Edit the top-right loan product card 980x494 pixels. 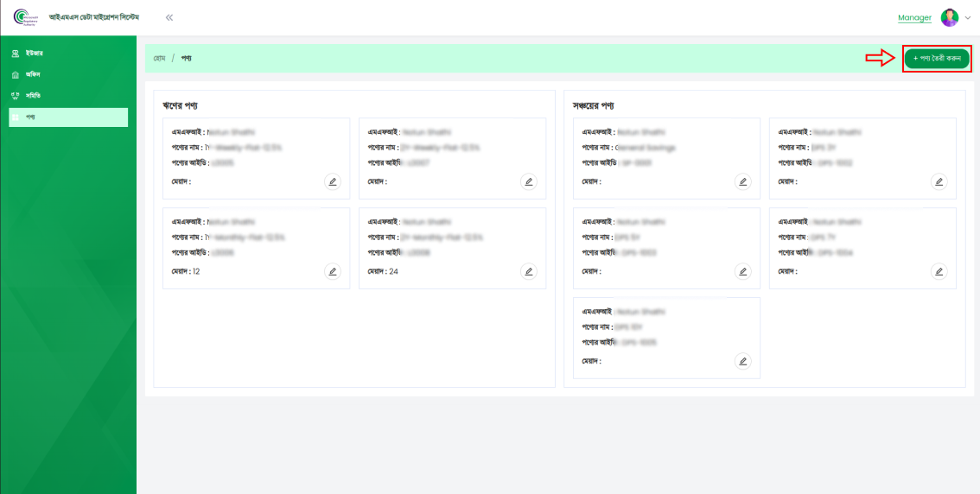tap(529, 181)
